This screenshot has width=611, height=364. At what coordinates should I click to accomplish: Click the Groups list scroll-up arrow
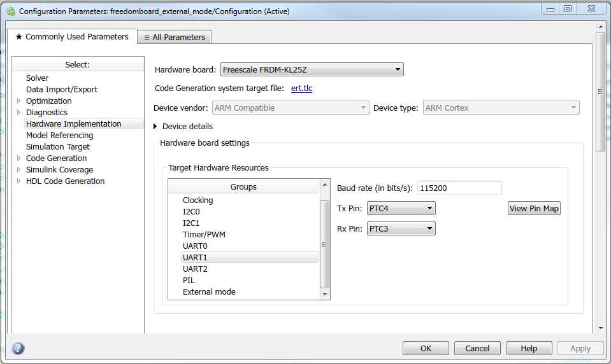click(325, 185)
